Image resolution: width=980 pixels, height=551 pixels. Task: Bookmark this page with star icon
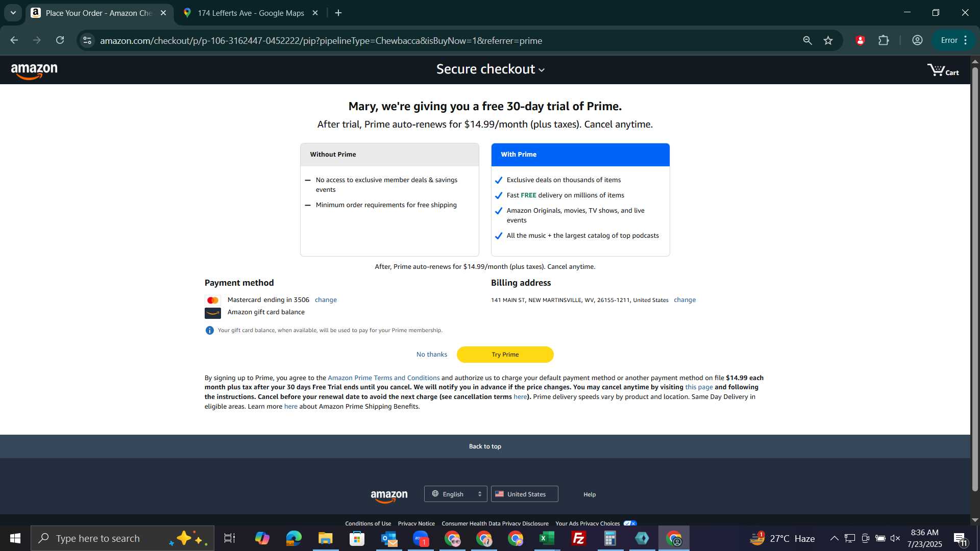click(828, 40)
